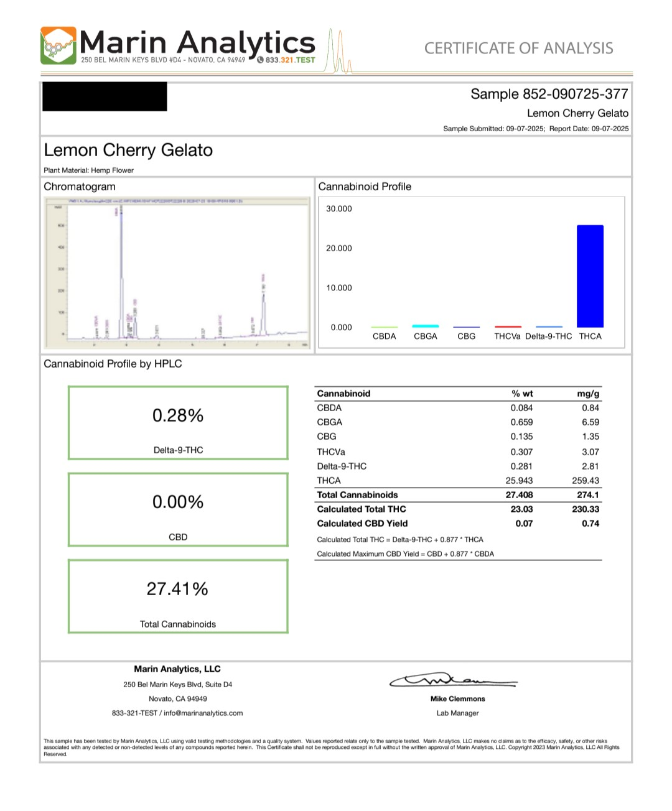Click the Report Date: 09-07-2025 text
Image resolution: width=672 pixels, height=811 pixels.
coord(589,129)
